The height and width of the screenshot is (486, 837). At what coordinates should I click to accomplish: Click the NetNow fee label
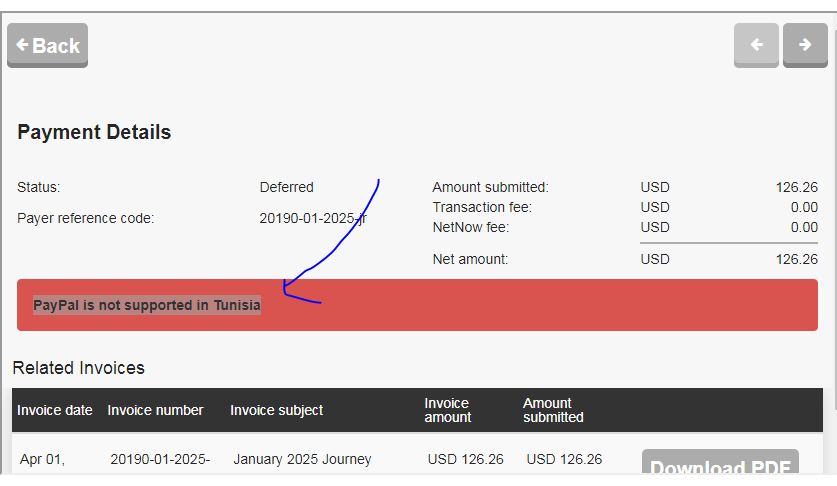point(471,227)
